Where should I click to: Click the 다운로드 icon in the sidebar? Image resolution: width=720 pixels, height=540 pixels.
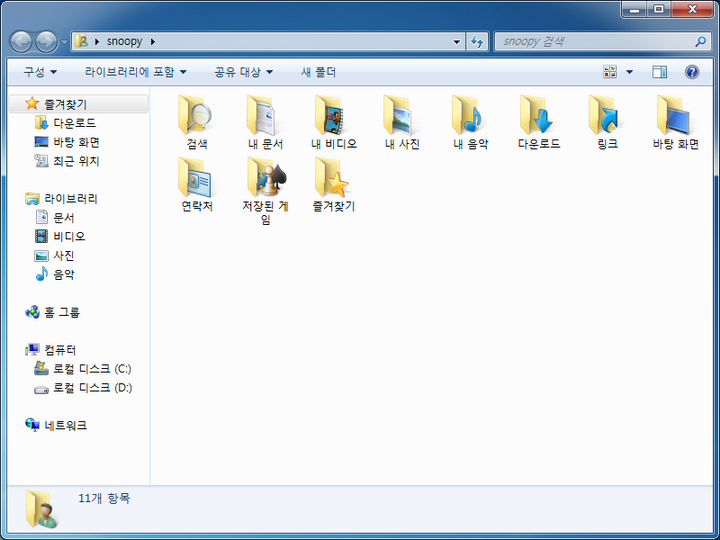tap(41, 123)
